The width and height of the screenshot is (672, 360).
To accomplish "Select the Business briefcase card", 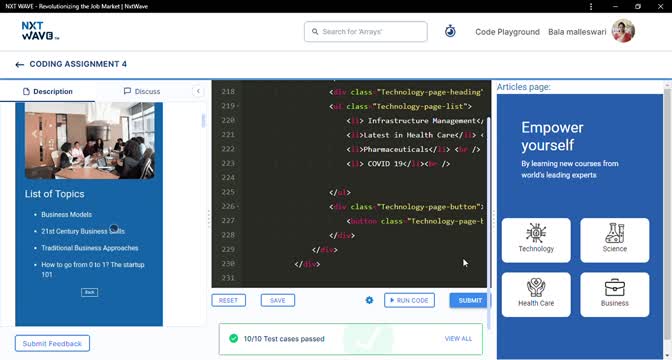I will [x=615, y=295].
